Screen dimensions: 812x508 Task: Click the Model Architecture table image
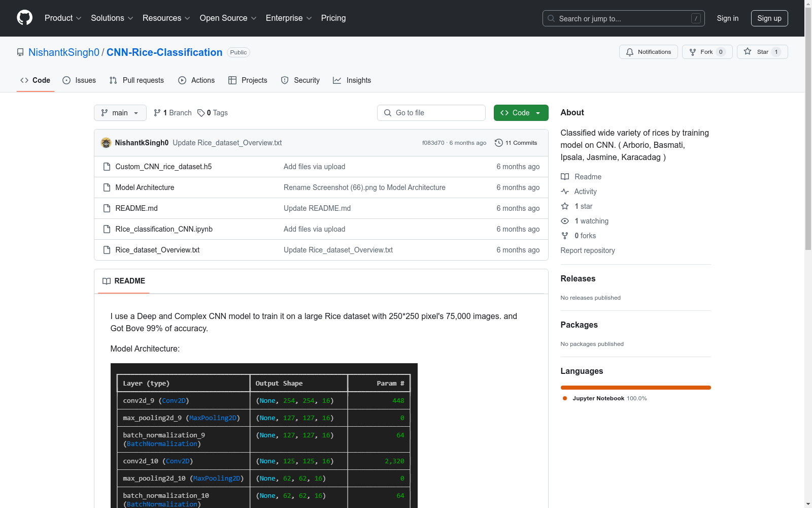point(264,436)
